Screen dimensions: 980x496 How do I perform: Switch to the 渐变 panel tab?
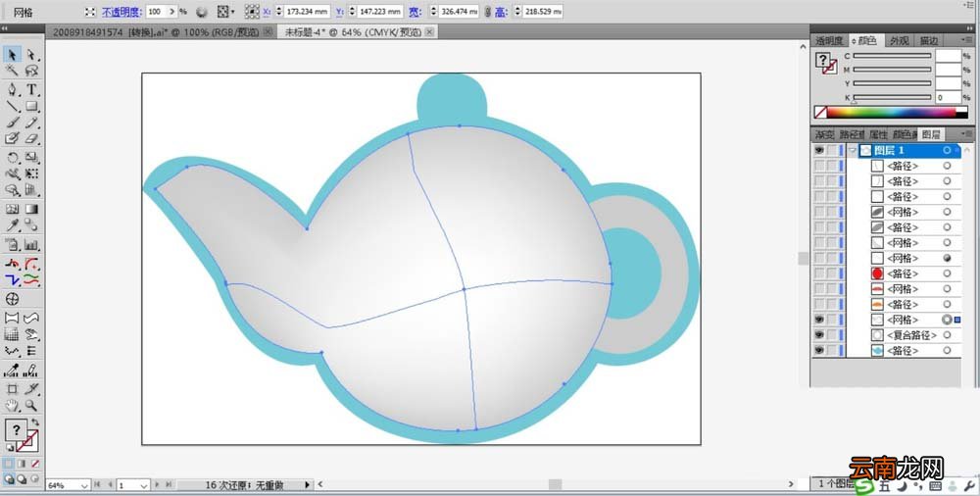click(824, 134)
